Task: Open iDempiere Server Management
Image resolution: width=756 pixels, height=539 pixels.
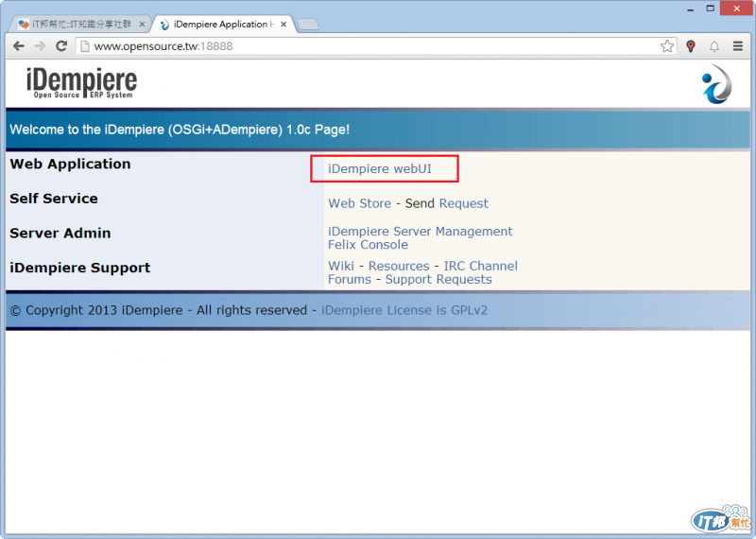Action: coord(420,231)
